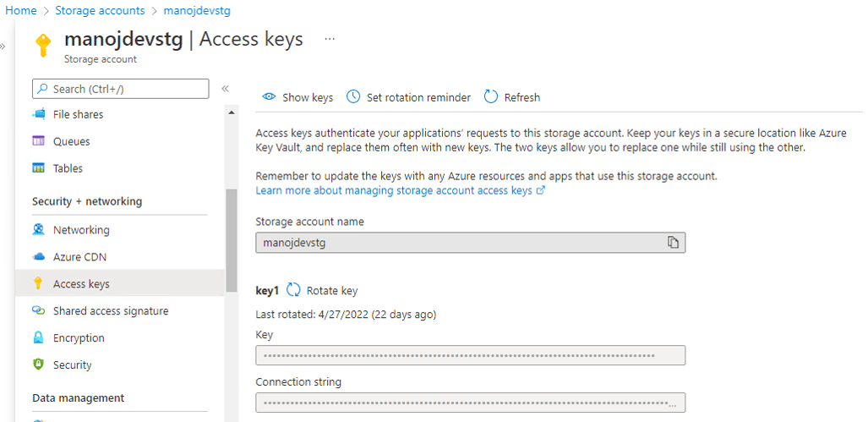Open Azure CDN menu item
Viewport: 868px width, 422px height.
(79, 257)
